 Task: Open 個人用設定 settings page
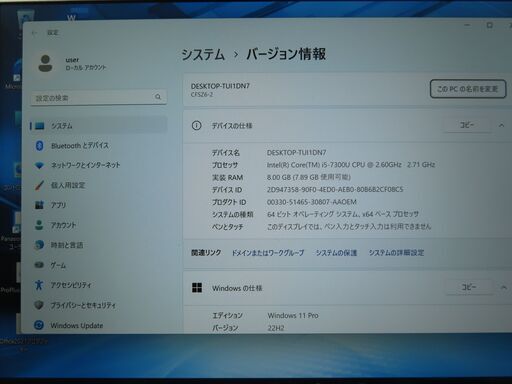coord(98,185)
